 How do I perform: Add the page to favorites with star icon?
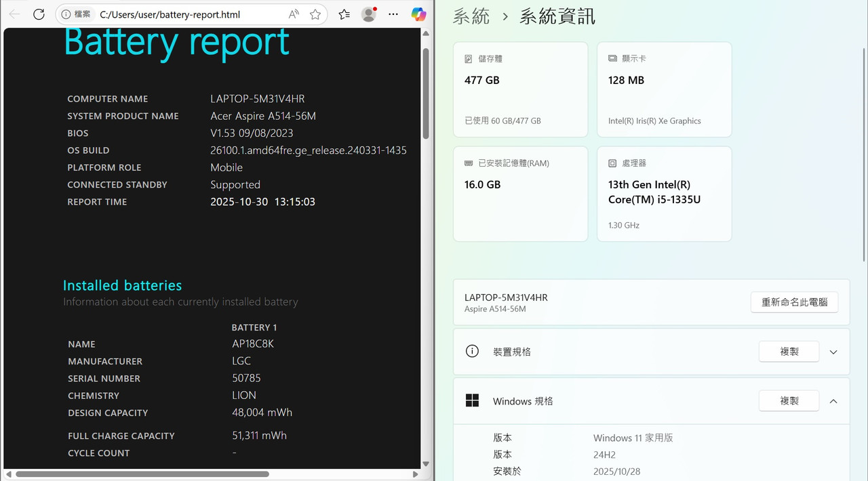coord(315,14)
